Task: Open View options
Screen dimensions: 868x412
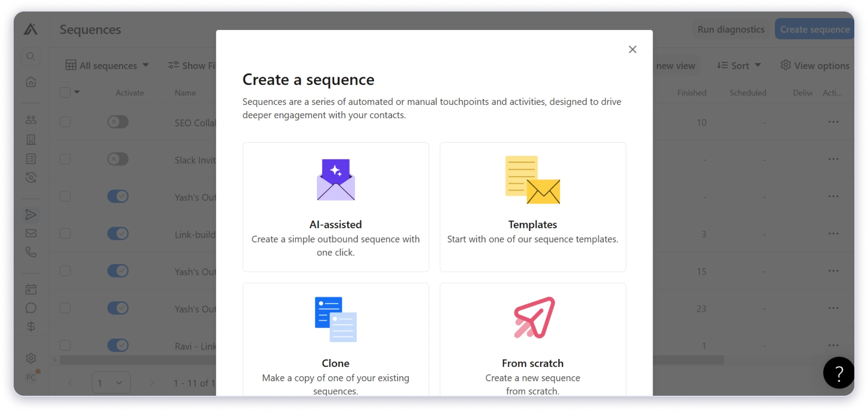Action: coord(815,66)
